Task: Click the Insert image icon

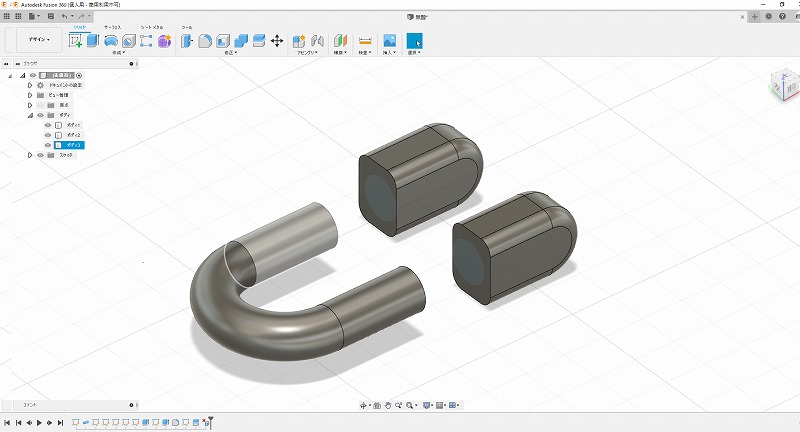Action: coord(390,41)
